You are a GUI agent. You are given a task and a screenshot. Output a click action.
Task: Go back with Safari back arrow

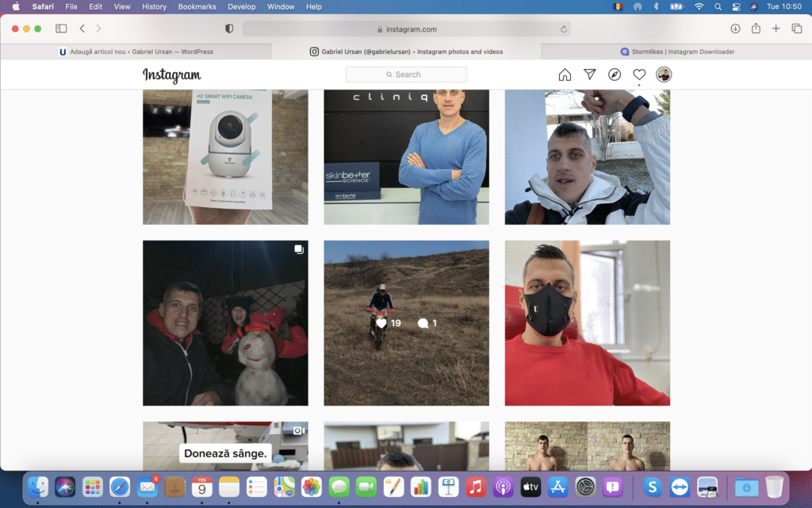82,29
